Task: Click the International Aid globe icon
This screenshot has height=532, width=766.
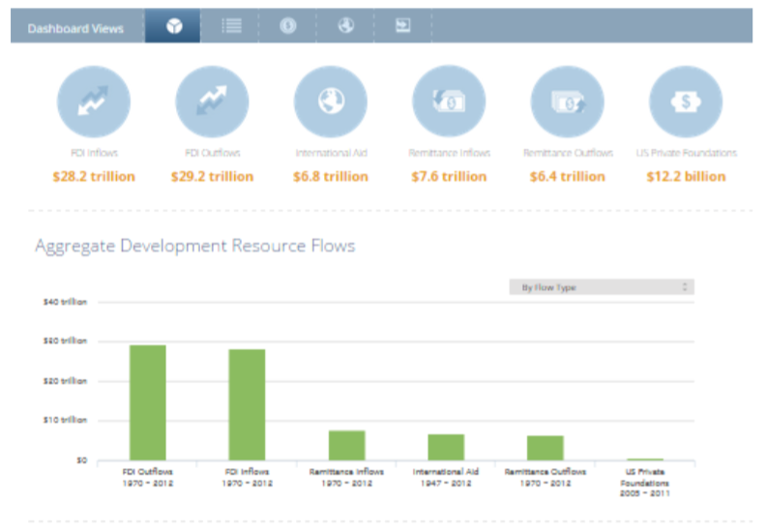Action: coord(331,102)
